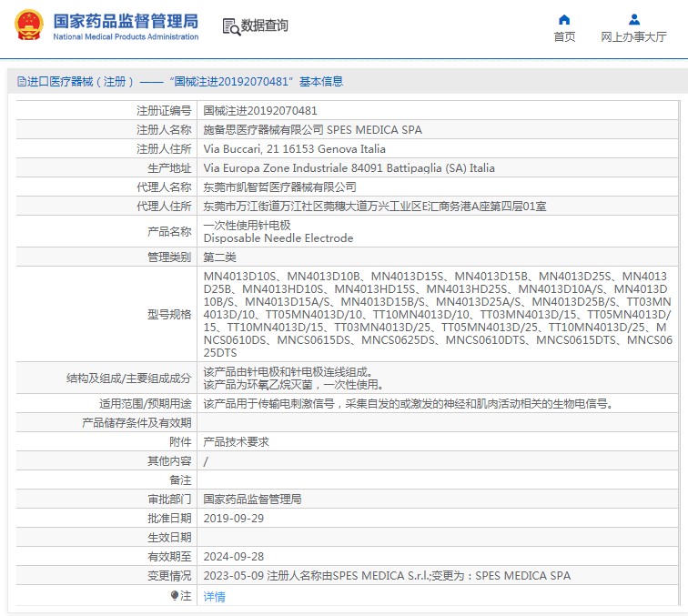Click the 变更情况 label
The width and height of the screenshot is (688, 616).
[169, 576]
